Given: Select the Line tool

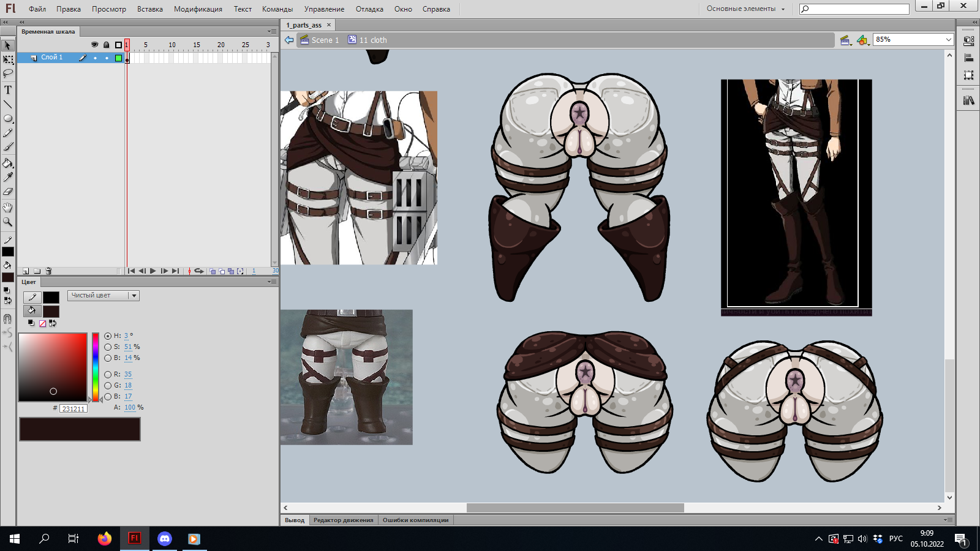Looking at the screenshot, I should 8,104.
